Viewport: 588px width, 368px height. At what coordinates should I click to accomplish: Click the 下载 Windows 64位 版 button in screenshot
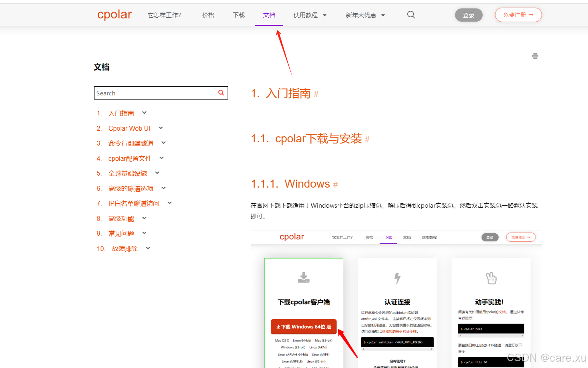[304, 327]
